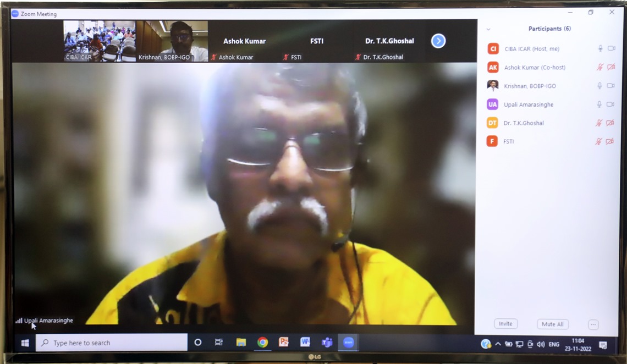Click Ashok Kumar's crossed-out video icon
The image size is (627, 364).
(x=611, y=67)
